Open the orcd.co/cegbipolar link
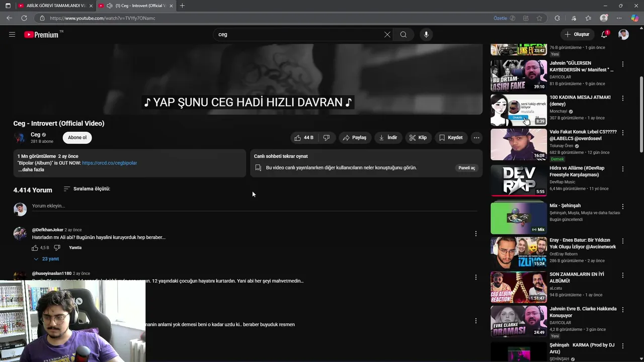Screen dimensions: 644x362 109,163
